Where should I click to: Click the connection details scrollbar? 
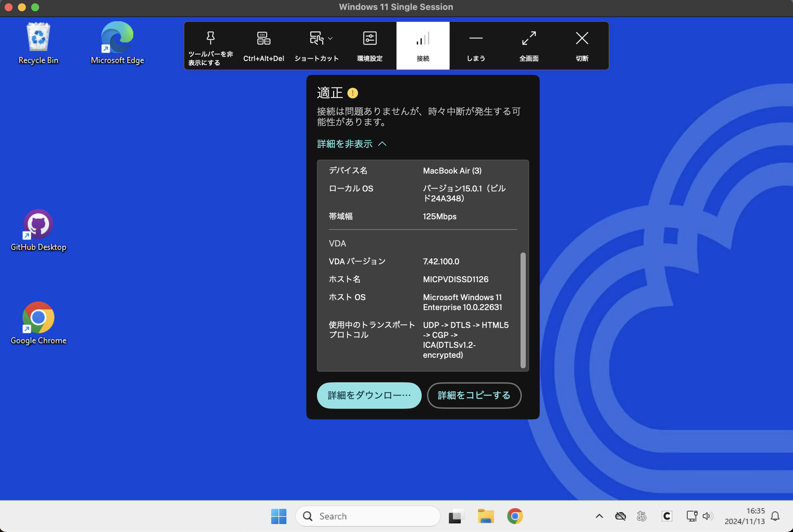click(x=523, y=310)
